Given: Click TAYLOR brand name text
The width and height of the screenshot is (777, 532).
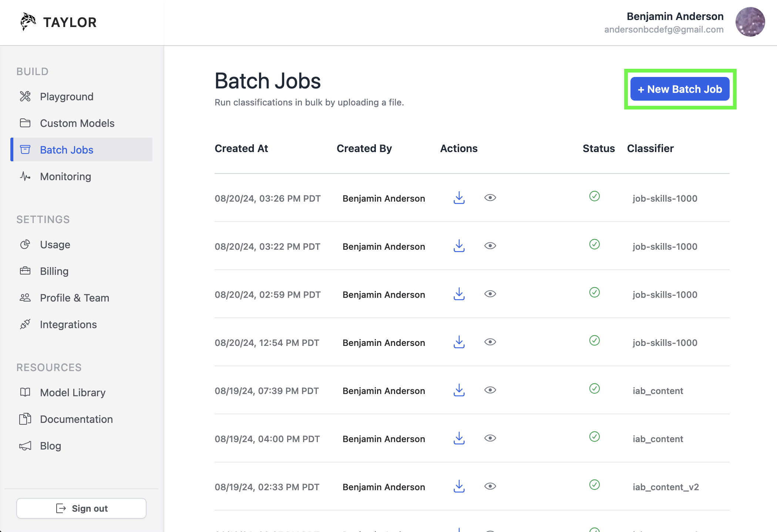Looking at the screenshot, I should coord(70,22).
